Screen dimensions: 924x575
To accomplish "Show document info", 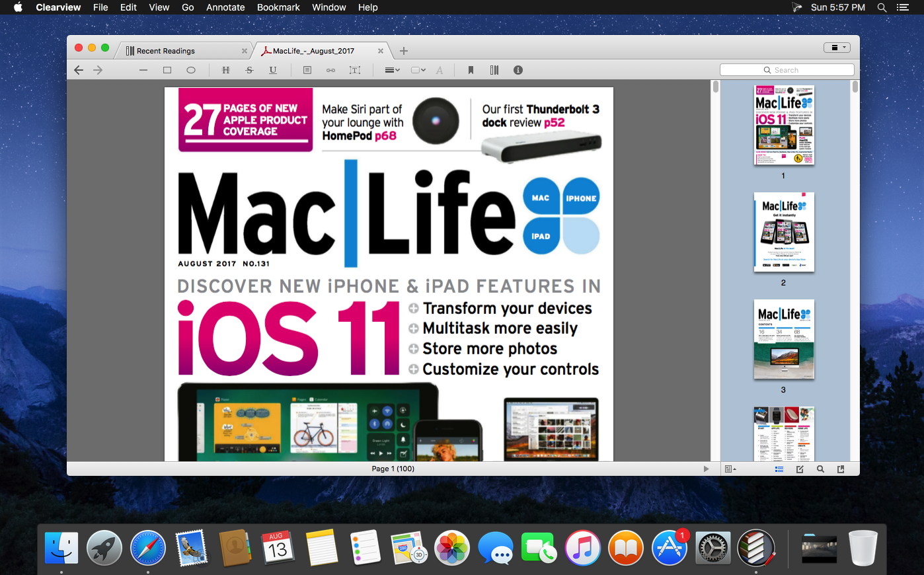I will tap(518, 70).
